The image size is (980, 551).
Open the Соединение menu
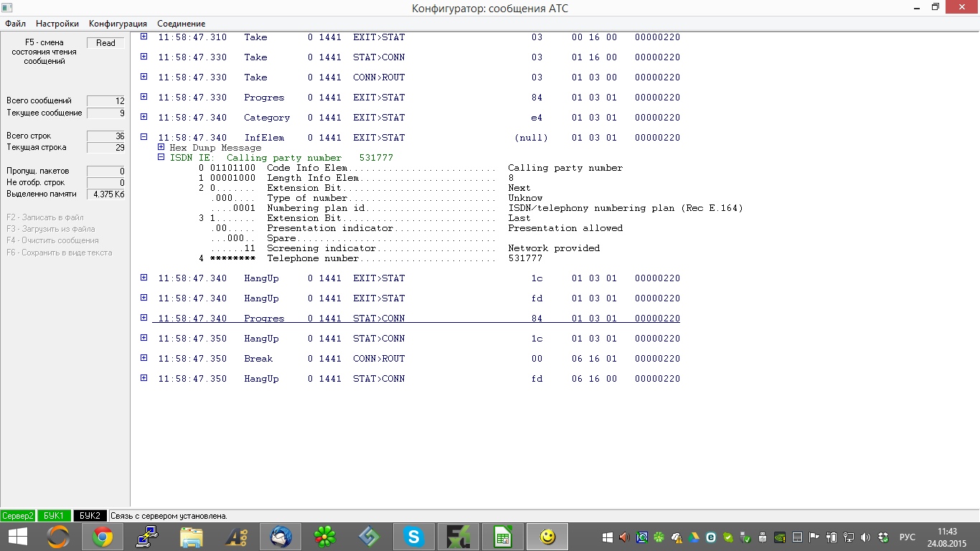click(x=181, y=24)
